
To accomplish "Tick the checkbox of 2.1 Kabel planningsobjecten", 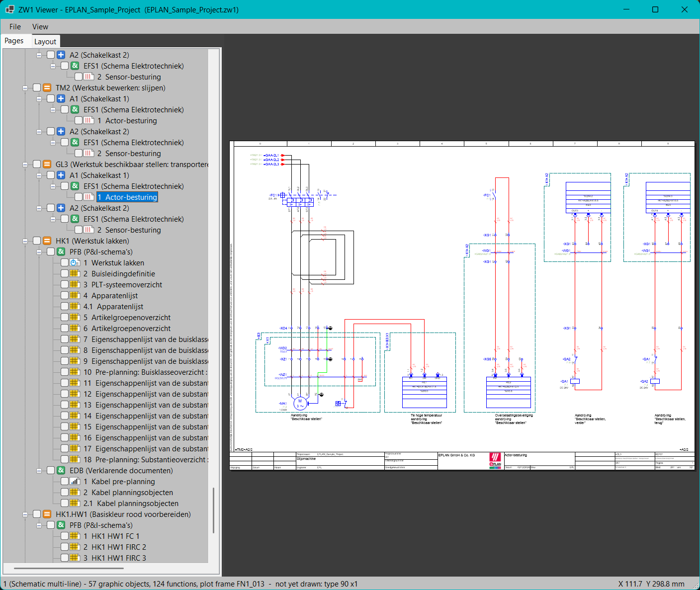I will click(65, 504).
